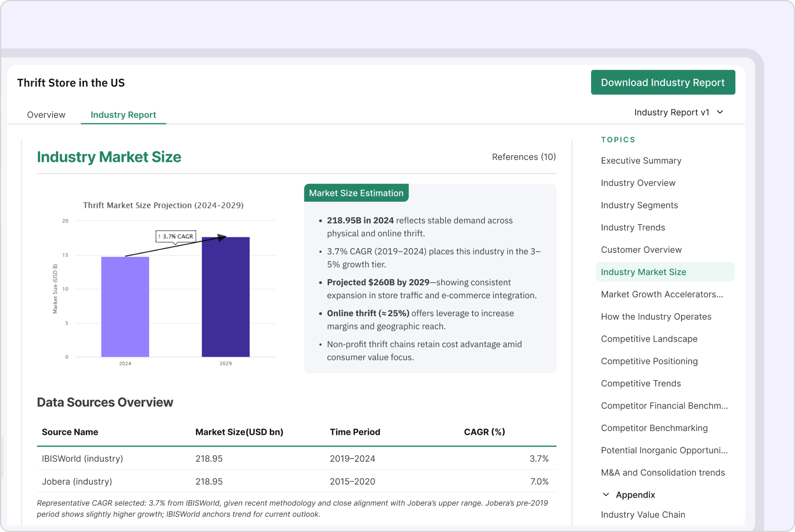Select the Industry Report tab

(123, 115)
